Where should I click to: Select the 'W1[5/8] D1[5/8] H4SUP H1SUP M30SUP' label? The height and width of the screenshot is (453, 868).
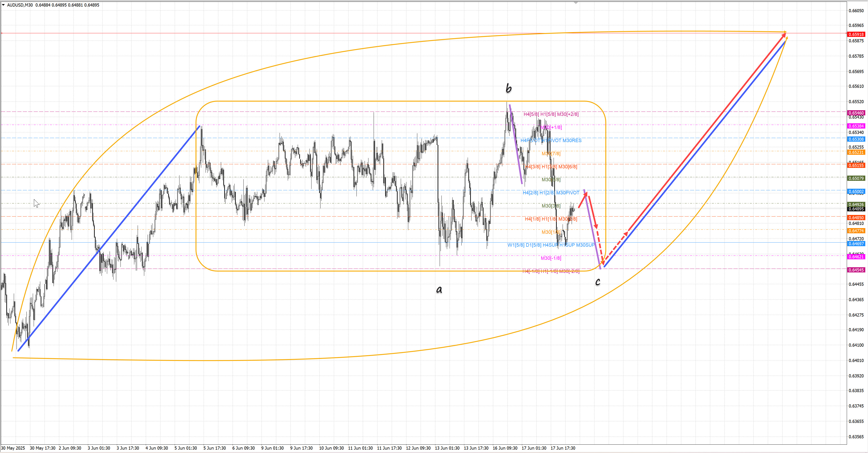coord(551,245)
